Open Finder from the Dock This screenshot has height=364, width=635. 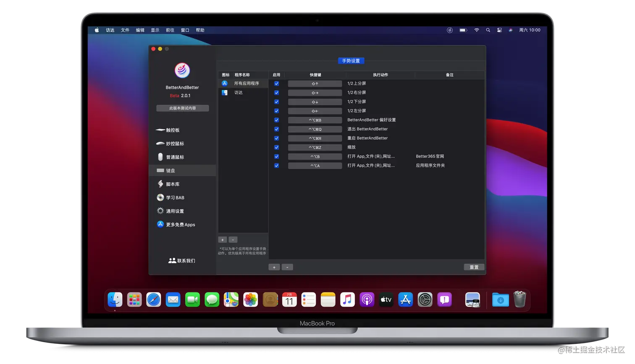(x=115, y=300)
